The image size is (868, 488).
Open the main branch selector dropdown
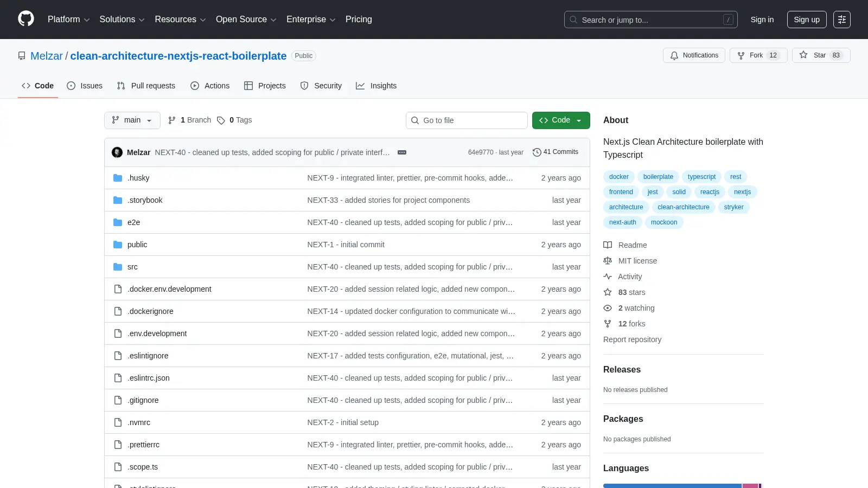[x=132, y=120]
